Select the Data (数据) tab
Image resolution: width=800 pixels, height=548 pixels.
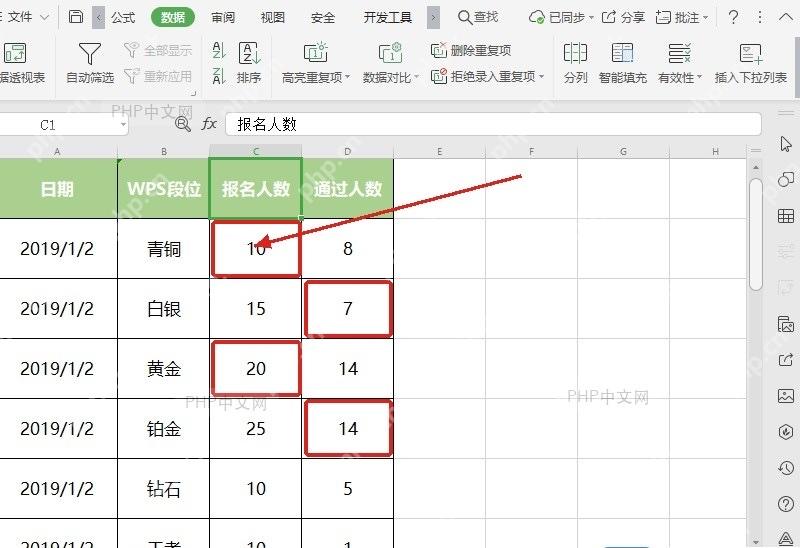point(173,17)
